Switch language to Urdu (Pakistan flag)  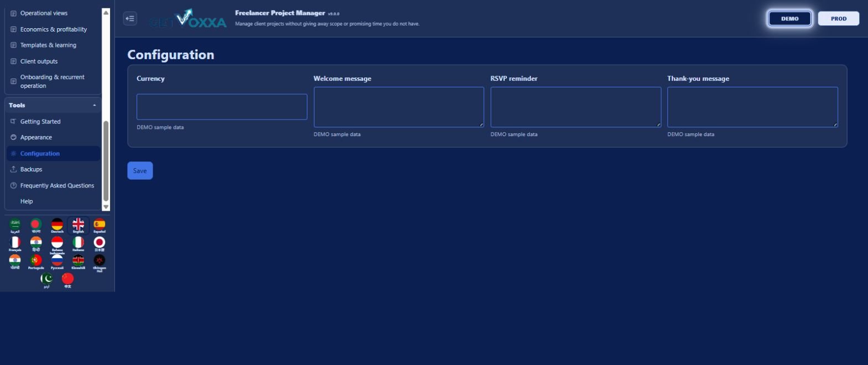(46, 281)
